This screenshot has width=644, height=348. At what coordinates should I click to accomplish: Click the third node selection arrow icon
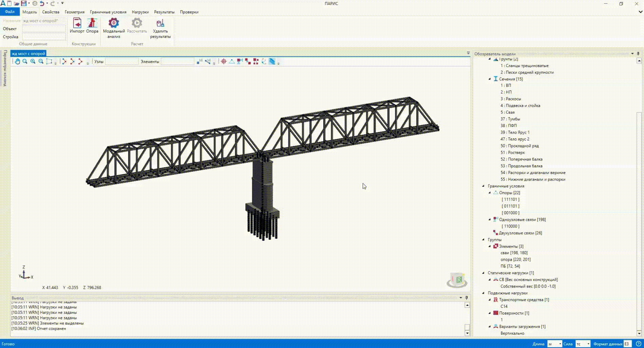[x=80, y=61]
